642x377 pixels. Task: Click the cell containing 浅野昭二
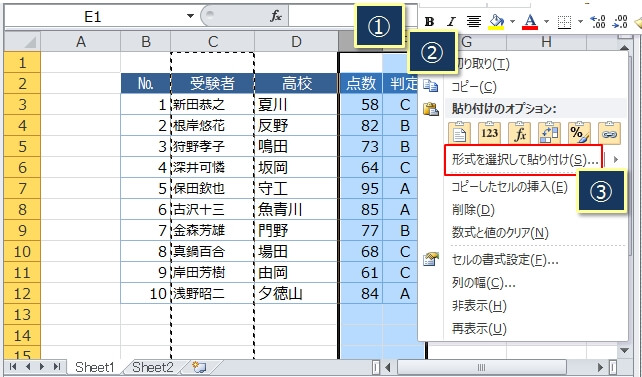[x=212, y=293]
